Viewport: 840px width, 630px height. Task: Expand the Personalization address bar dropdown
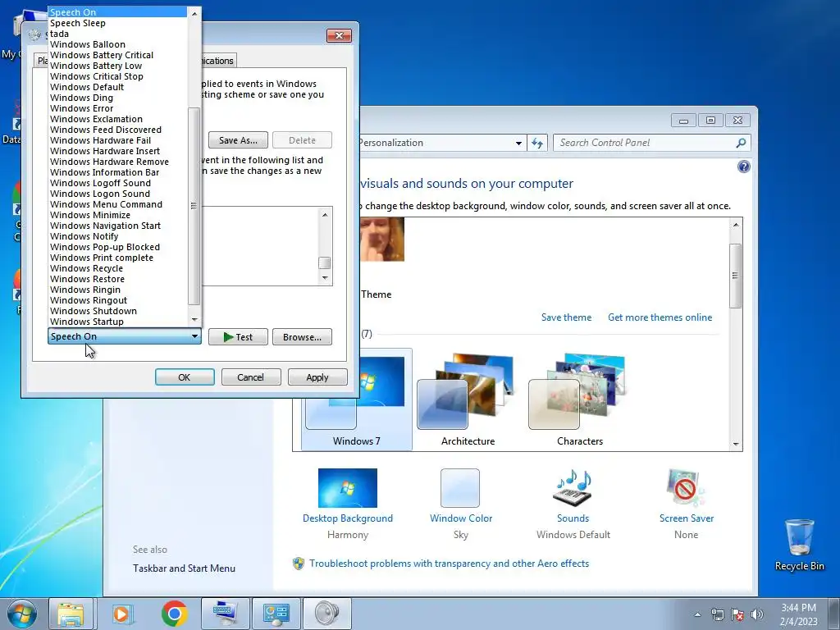coord(518,143)
